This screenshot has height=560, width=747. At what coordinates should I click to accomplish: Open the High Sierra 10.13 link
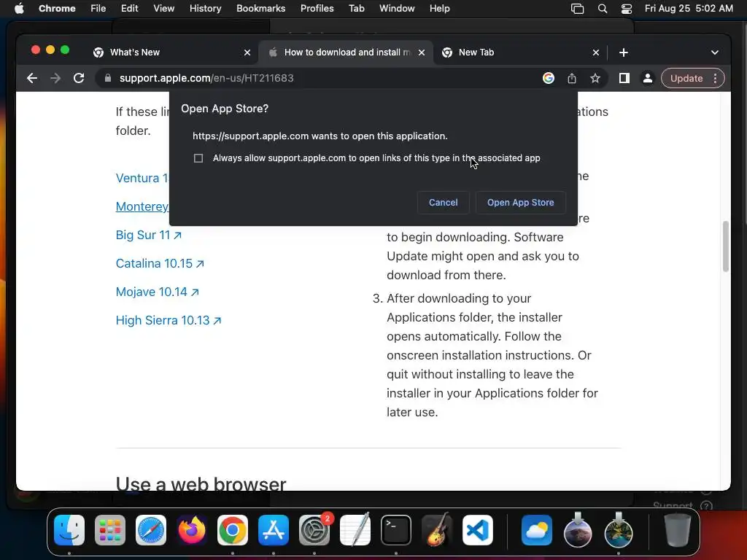169,321
